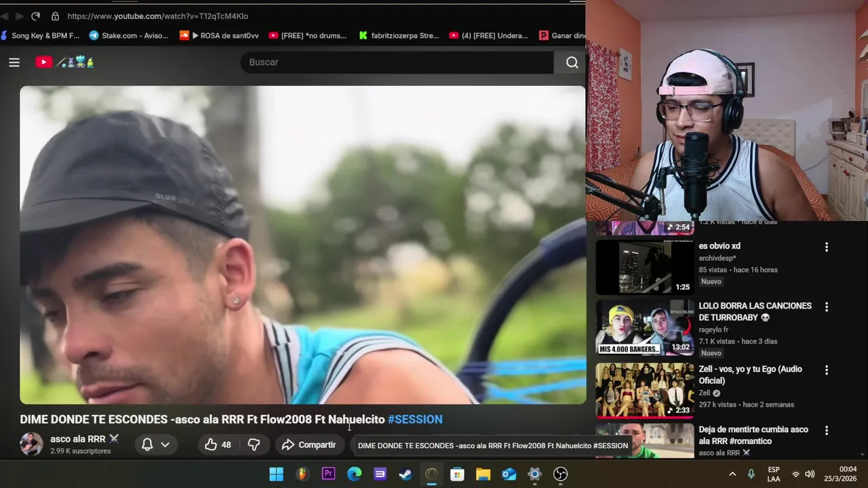Open thumbnail with 1:25 duration
Image resolution: width=868 pixels, height=488 pixels.
[x=644, y=267]
